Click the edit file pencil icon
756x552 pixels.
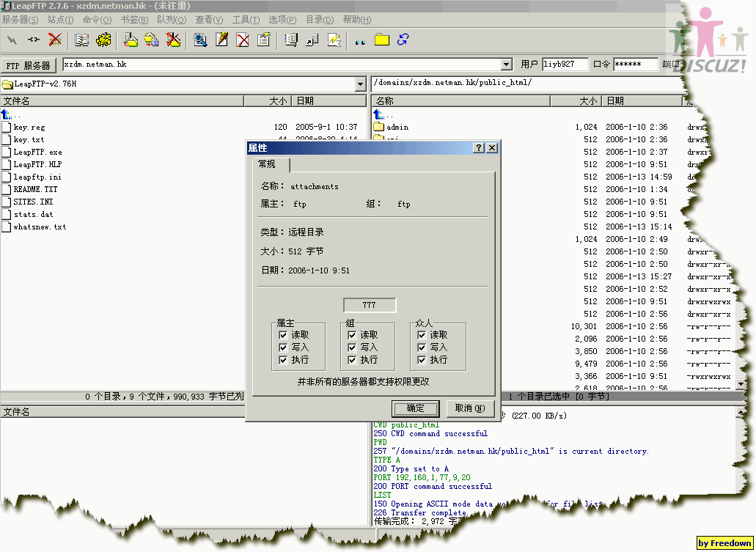tap(221, 40)
